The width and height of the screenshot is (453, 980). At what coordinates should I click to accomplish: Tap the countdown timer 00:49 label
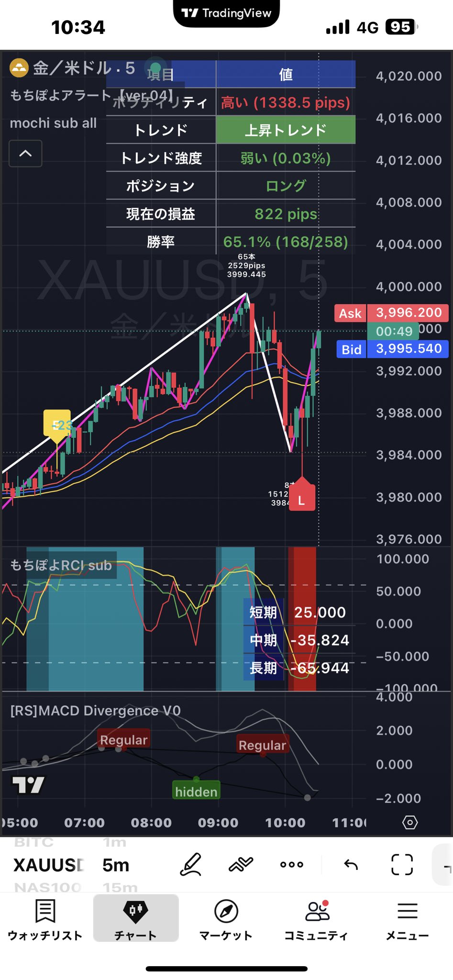tap(393, 331)
